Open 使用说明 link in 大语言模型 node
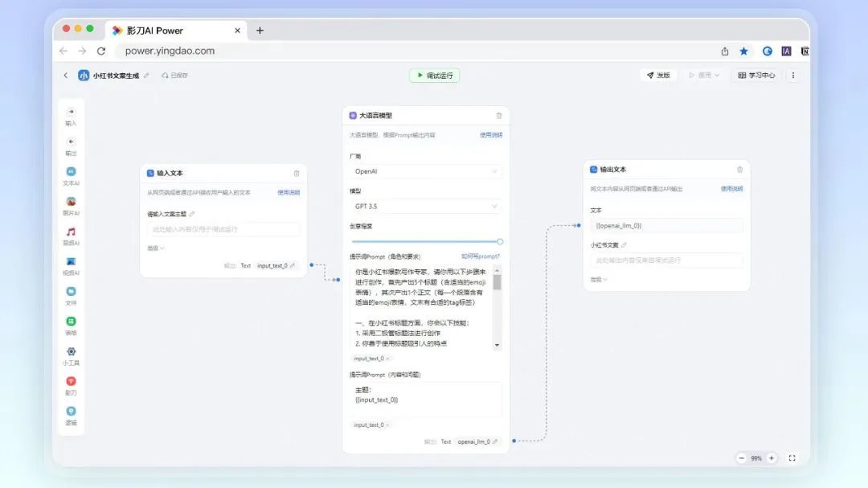 491,135
